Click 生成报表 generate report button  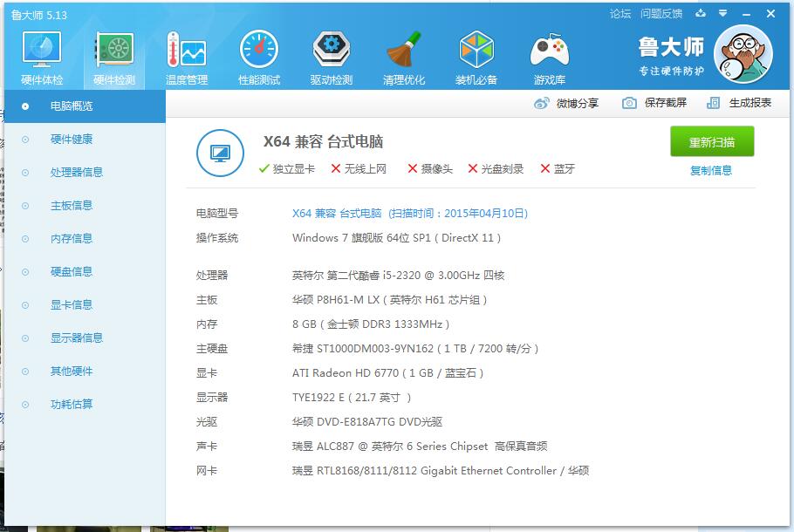pos(739,103)
